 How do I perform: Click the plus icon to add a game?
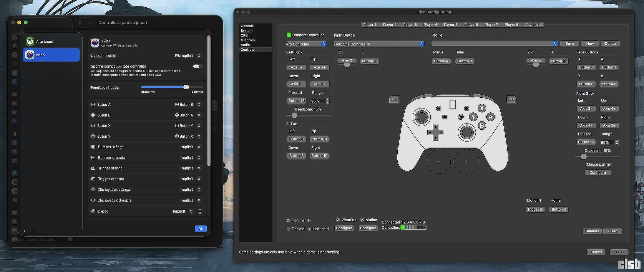click(x=24, y=231)
